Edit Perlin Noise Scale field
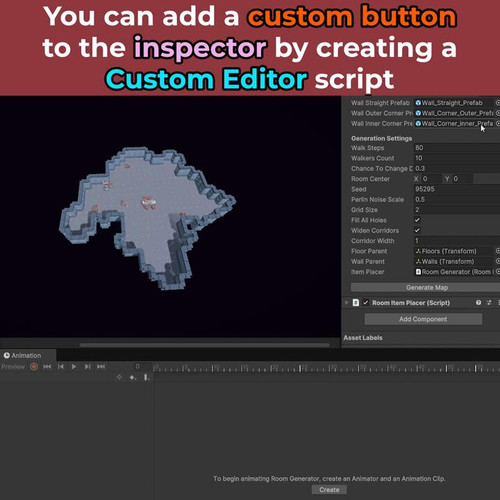500x500 pixels. (x=457, y=199)
